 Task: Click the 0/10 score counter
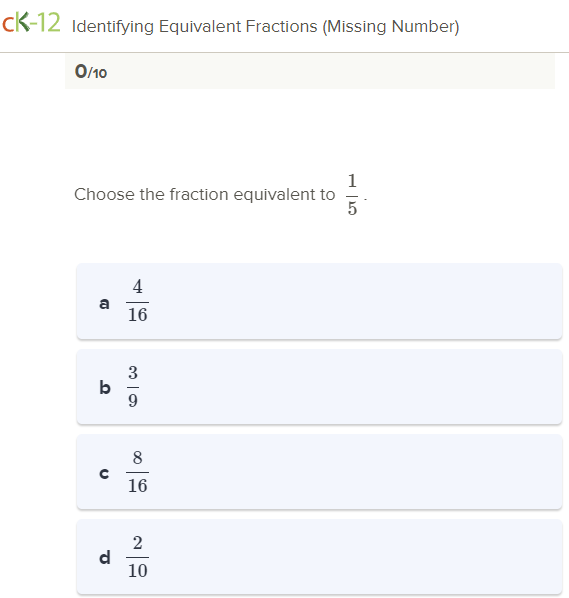[x=91, y=71]
